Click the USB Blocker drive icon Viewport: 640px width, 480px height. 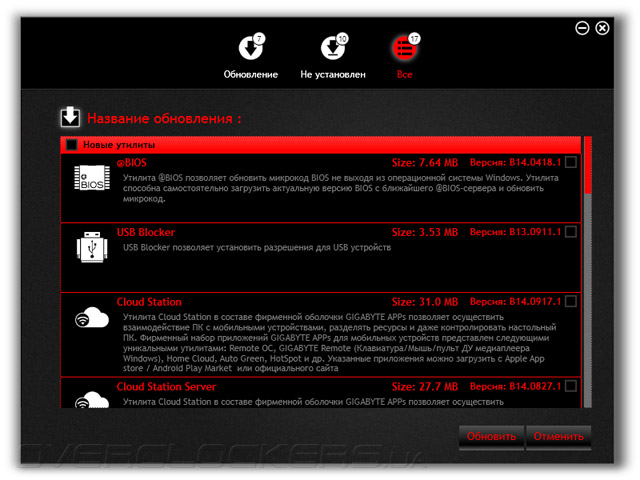92,247
